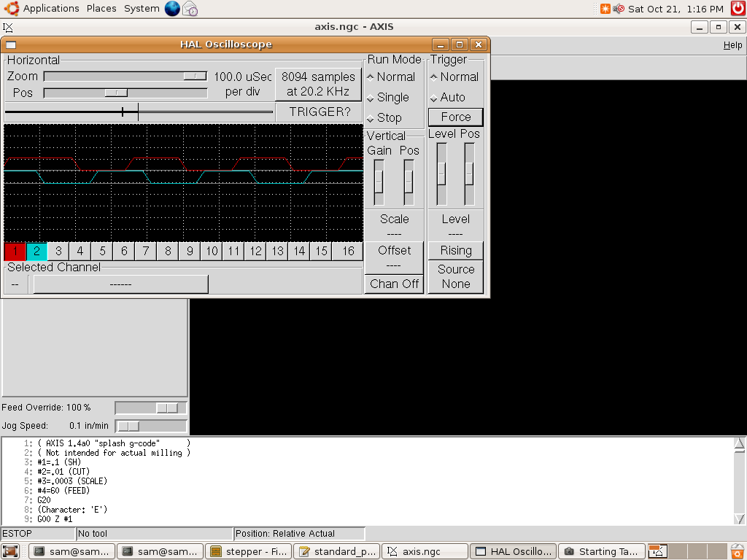This screenshot has height=560, width=747.
Task: Click the vertical Gain slider
Action: coord(379,182)
